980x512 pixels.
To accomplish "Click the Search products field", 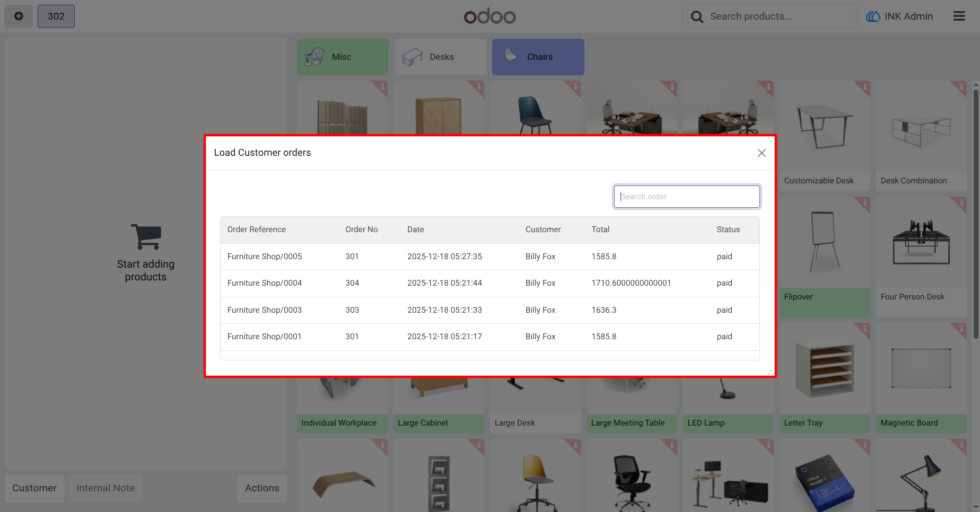I will coord(769,16).
